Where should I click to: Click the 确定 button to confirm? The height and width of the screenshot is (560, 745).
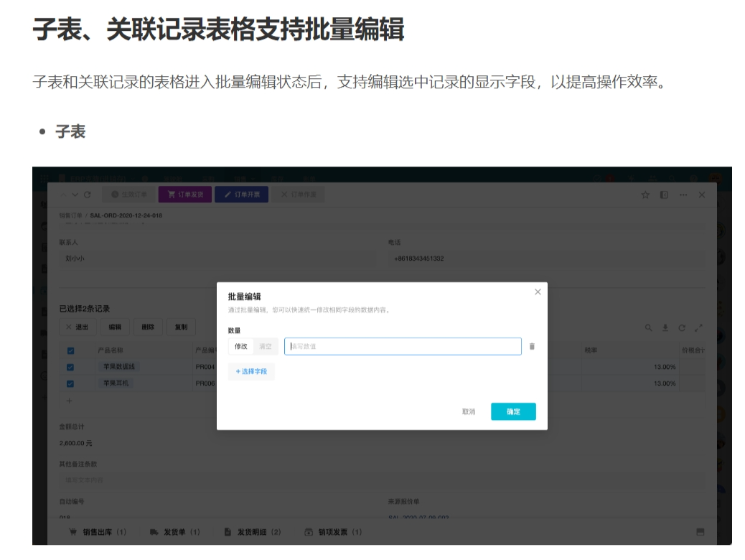tap(512, 411)
